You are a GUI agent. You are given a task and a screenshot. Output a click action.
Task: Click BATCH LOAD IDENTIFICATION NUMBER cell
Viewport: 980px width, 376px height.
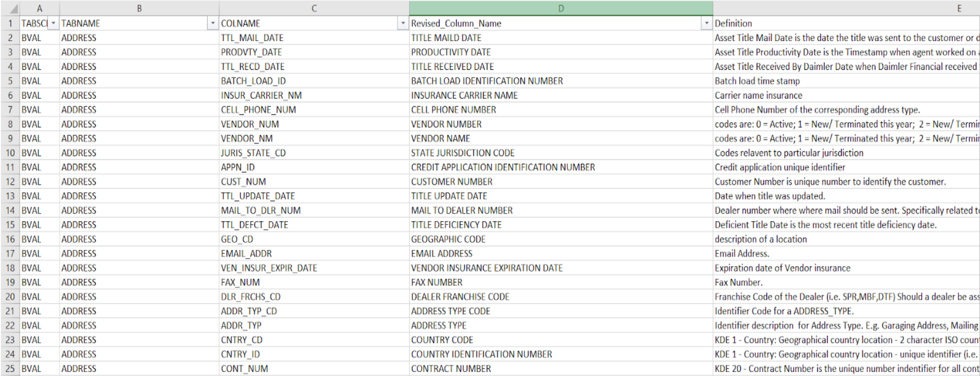561,81
